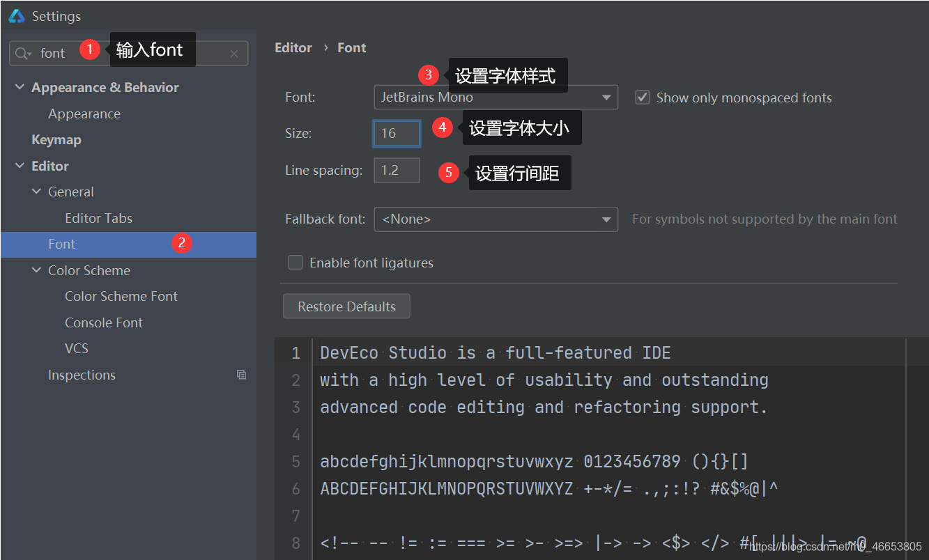Collapse the Color Scheme tree node

click(x=36, y=271)
